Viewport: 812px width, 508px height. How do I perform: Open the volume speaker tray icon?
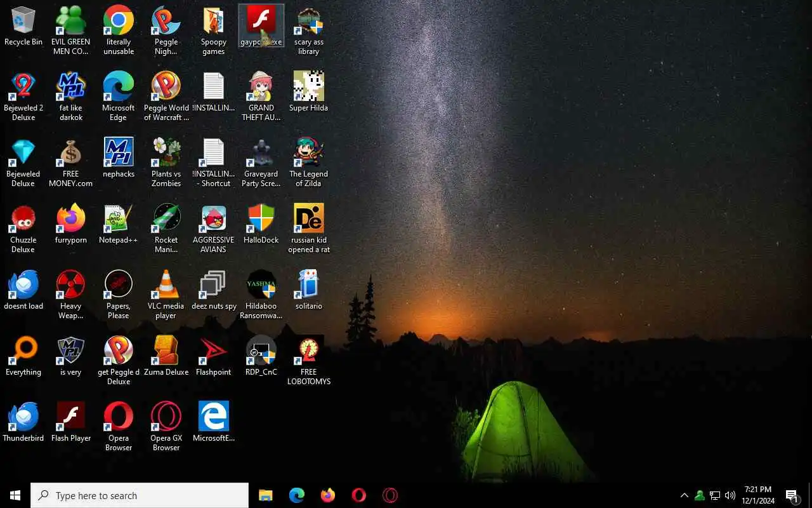coord(730,495)
